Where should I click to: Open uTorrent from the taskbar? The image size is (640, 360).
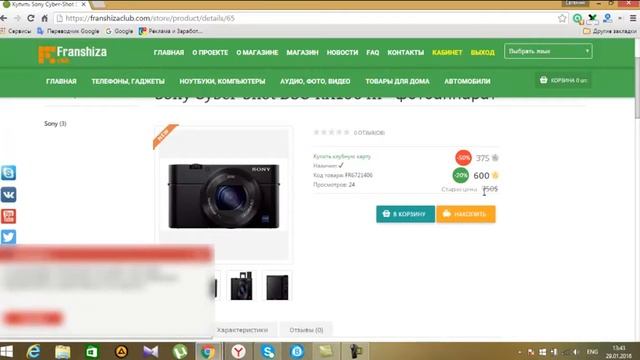(180, 351)
